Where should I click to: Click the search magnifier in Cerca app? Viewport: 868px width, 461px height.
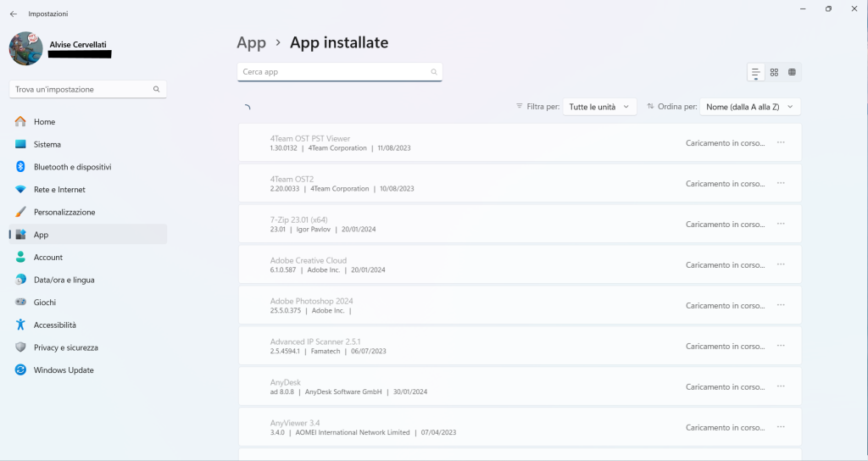(x=434, y=72)
